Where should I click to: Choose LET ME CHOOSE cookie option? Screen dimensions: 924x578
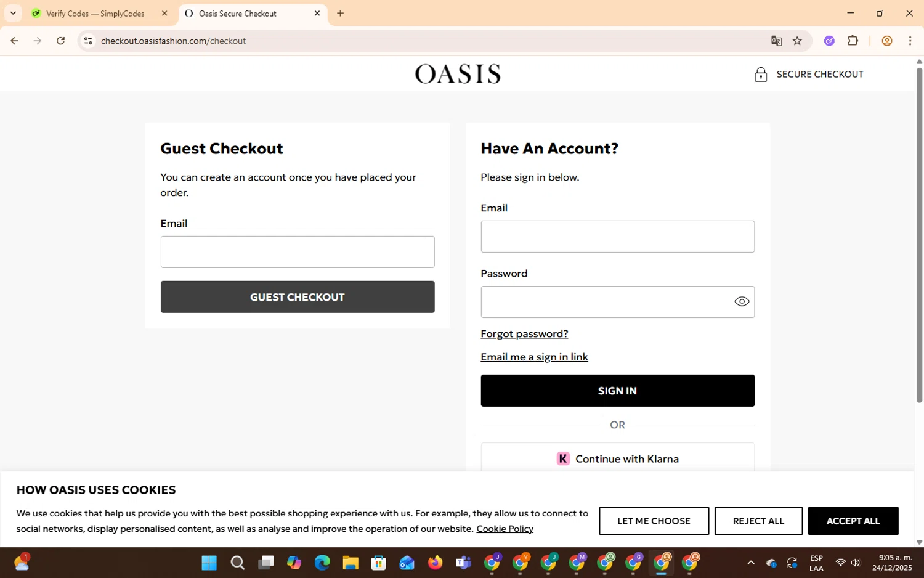[654, 521]
